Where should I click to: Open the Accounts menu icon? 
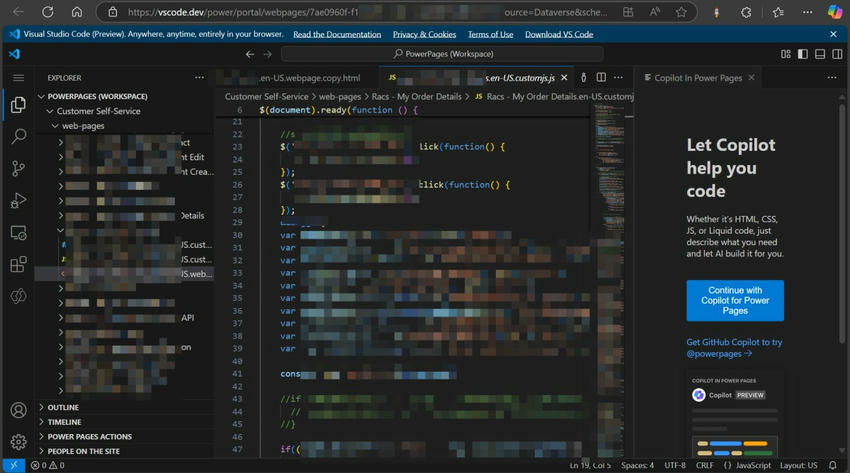pos(18,411)
